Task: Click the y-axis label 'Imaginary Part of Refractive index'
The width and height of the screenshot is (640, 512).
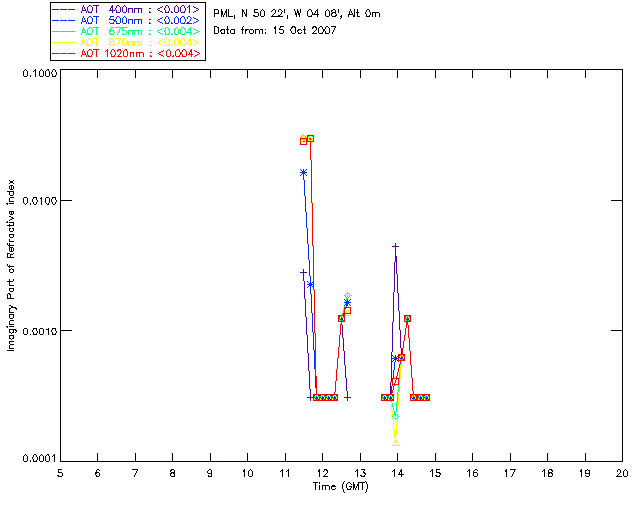Action: (x=11, y=265)
